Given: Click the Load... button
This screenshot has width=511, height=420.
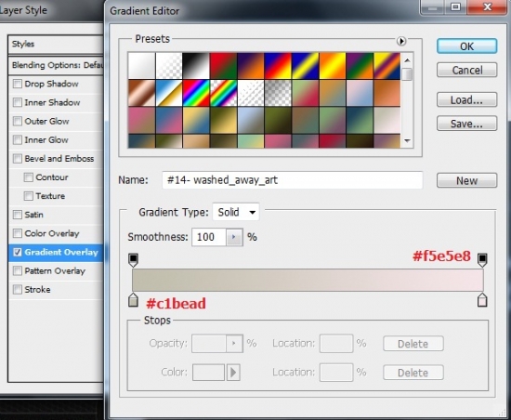Looking at the screenshot, I should [466, 99].
